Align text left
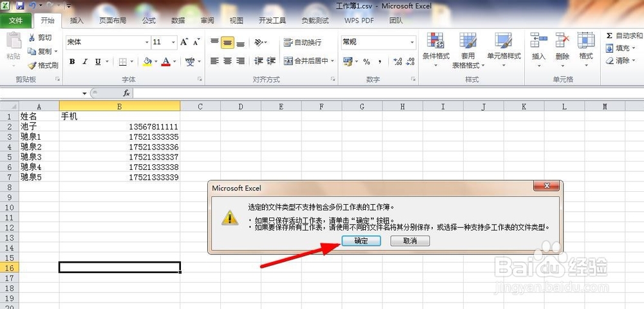 point(214,61)
